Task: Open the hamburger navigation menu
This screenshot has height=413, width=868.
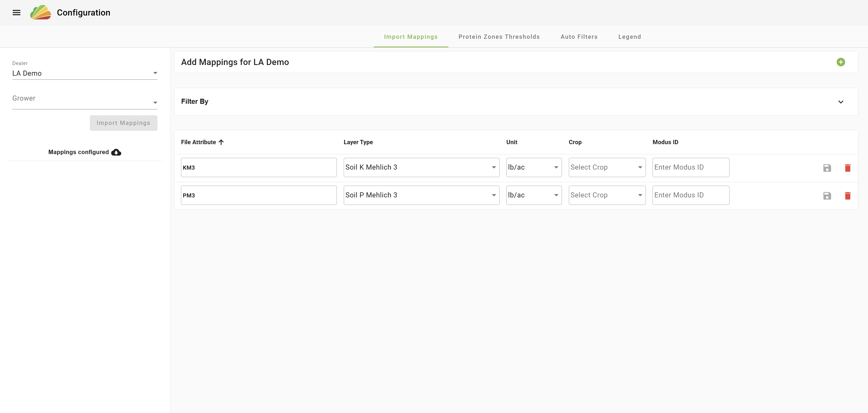Action: pyautogui.click(x=16, y=13)
